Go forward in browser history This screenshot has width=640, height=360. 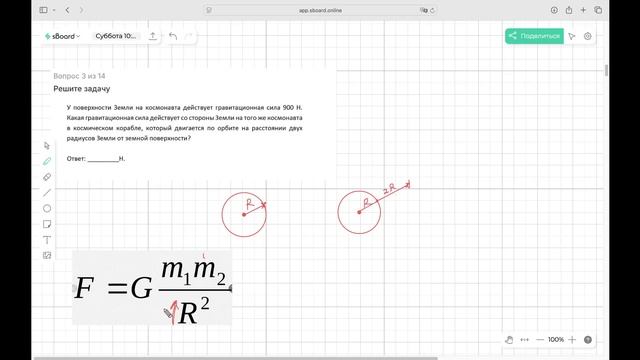coord(81,10)
